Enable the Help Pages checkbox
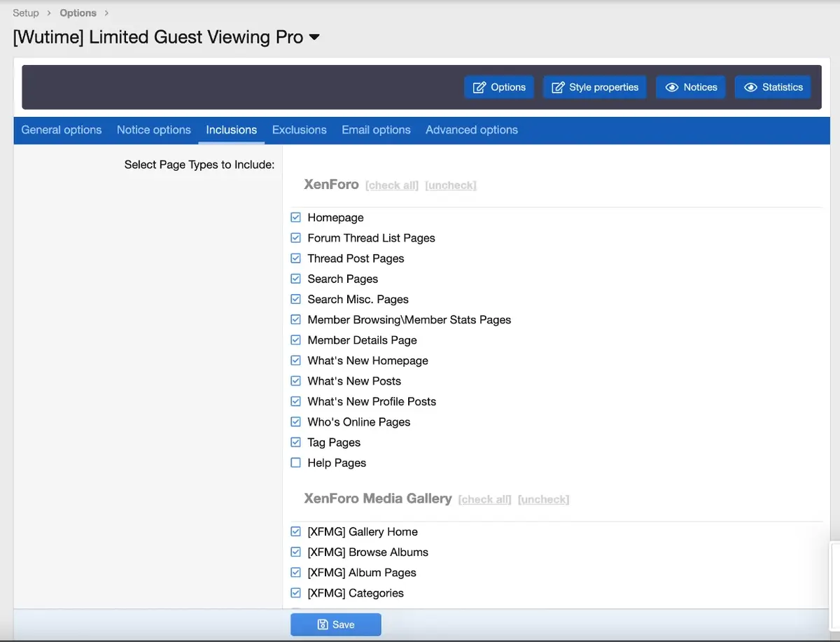The height and width of the screenshot is (642, 840). coord(295,463)
